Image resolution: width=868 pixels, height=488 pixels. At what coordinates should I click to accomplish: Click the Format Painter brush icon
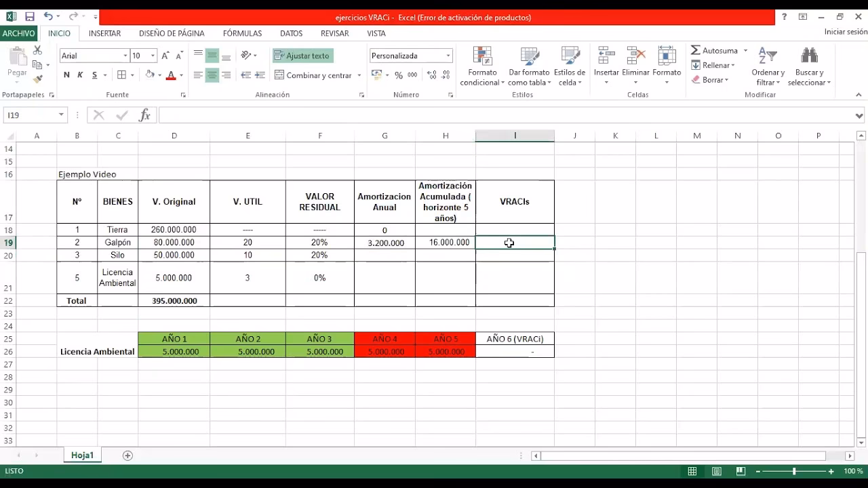[x=38, y=79]
